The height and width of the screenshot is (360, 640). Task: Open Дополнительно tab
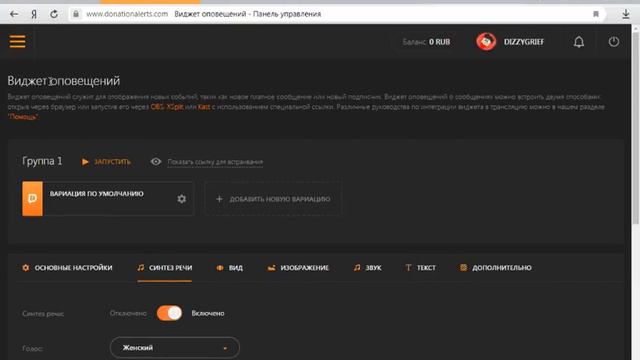(x=496, y=268)
